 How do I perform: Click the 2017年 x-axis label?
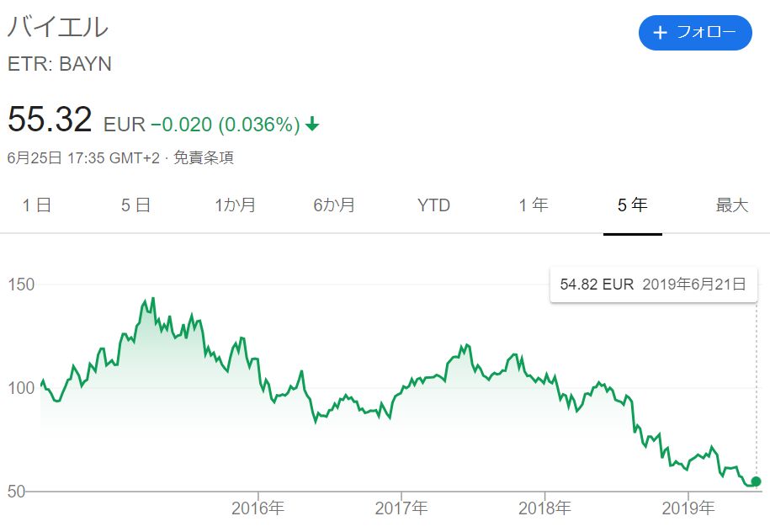[401, 508]
